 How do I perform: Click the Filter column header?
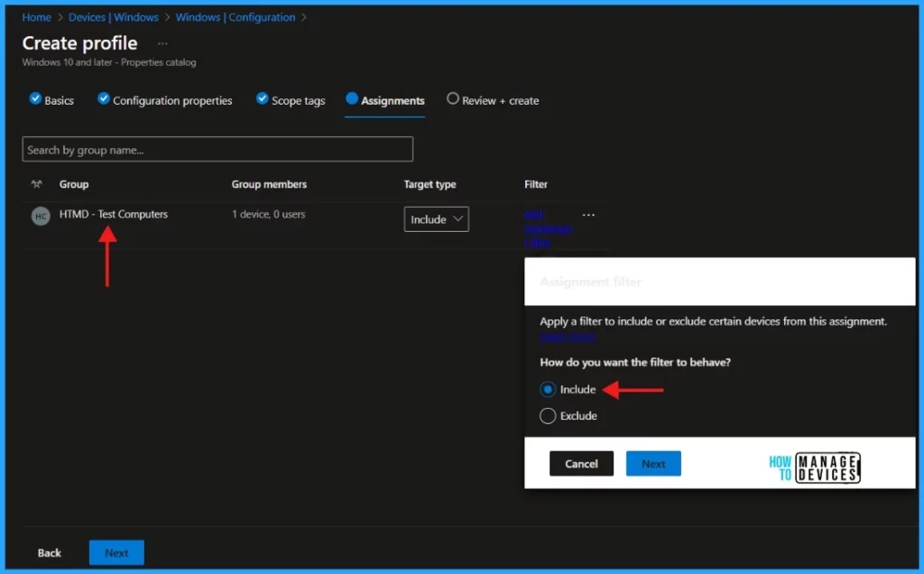[536, 184]
